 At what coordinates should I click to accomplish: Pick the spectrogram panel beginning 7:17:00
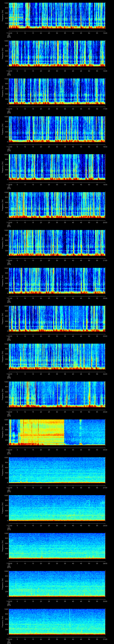[57, 129]
